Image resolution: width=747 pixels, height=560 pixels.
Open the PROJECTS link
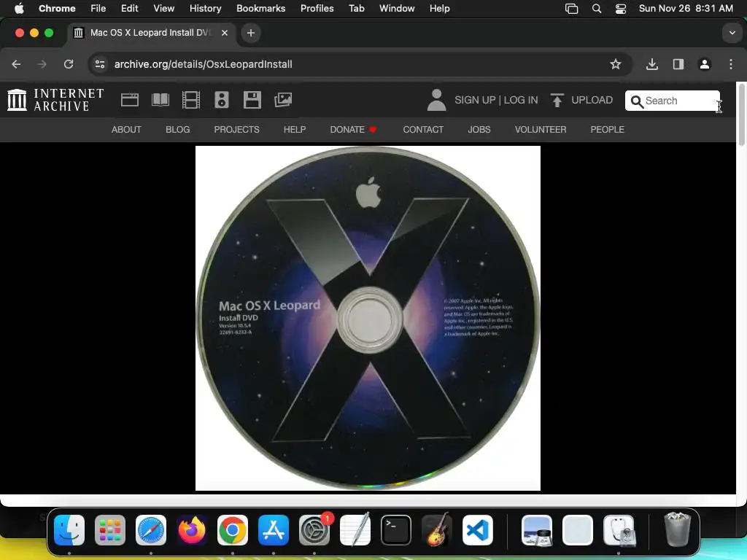[x=237, y=130]
